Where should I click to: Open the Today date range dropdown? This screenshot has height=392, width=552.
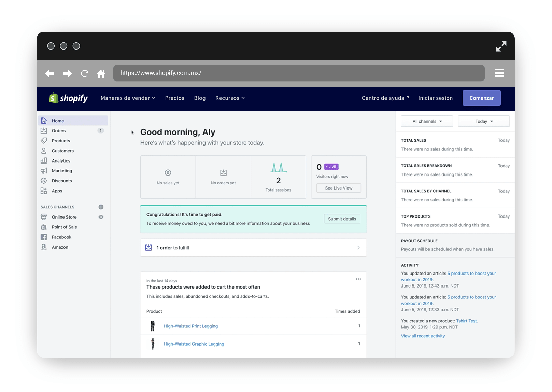(x=484, y=121)
